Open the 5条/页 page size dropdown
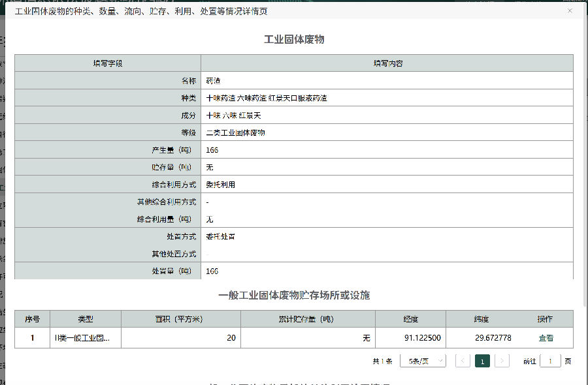 [423, 361]
